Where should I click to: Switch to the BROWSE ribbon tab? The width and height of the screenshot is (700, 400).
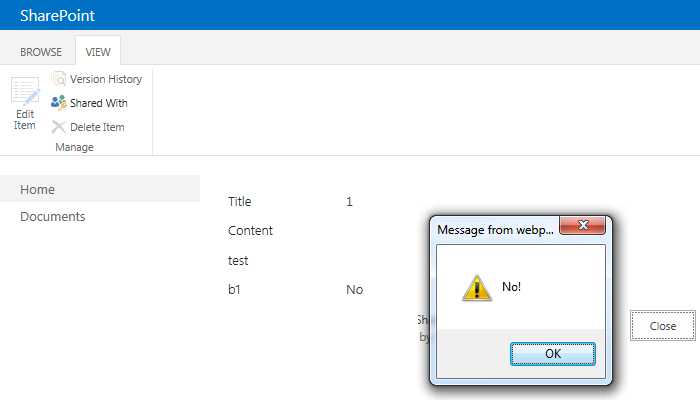(41, 52)
